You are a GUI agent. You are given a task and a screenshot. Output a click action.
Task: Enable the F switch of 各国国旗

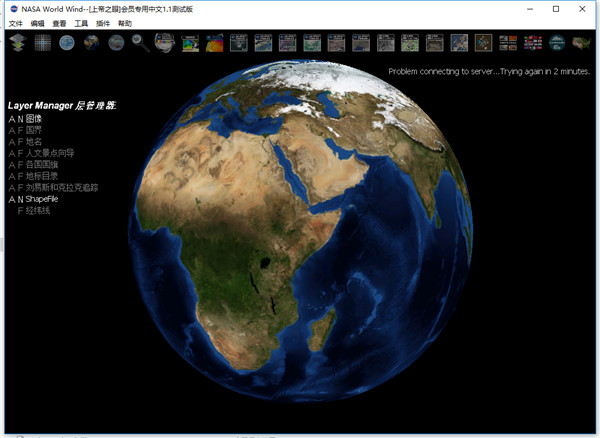[21, 165]
